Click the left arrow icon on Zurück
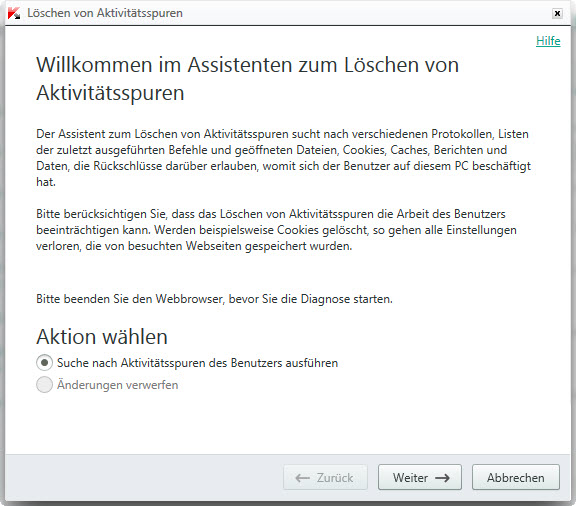This screenshot has width=576, height=506. tap(302, 478)
